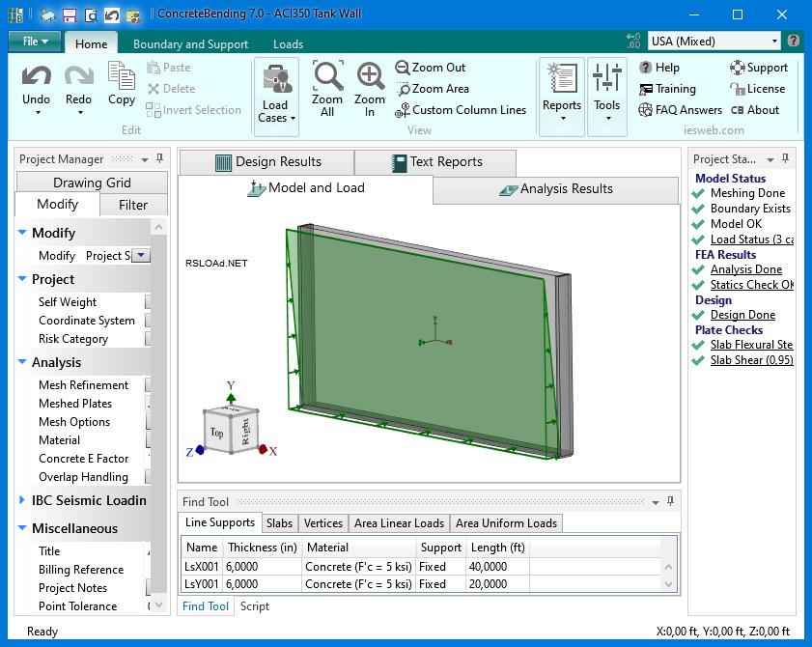The height and width of the screenshot is (647, 812).
Task: Collapse the Analysis section
Action: click(23, 362)
